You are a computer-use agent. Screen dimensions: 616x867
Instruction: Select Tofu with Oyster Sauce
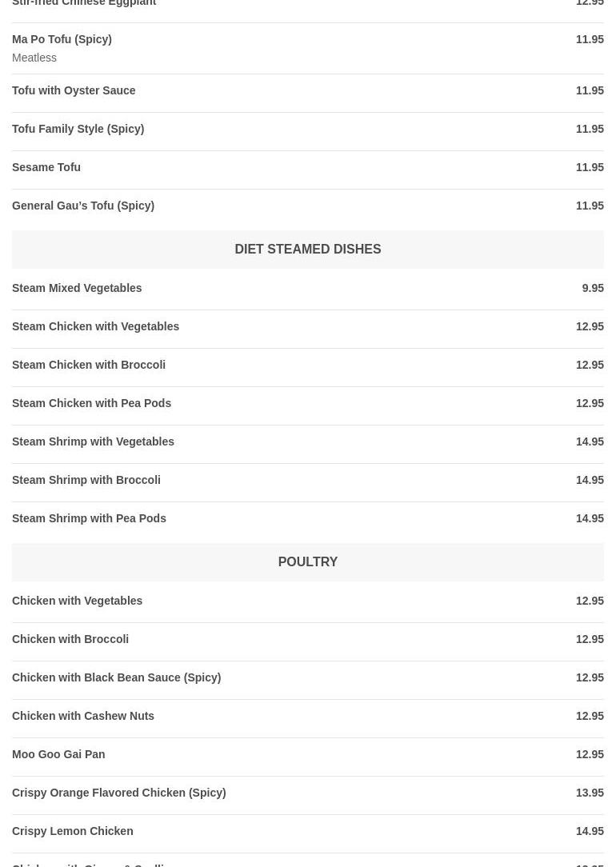click(x=74, y=90)
